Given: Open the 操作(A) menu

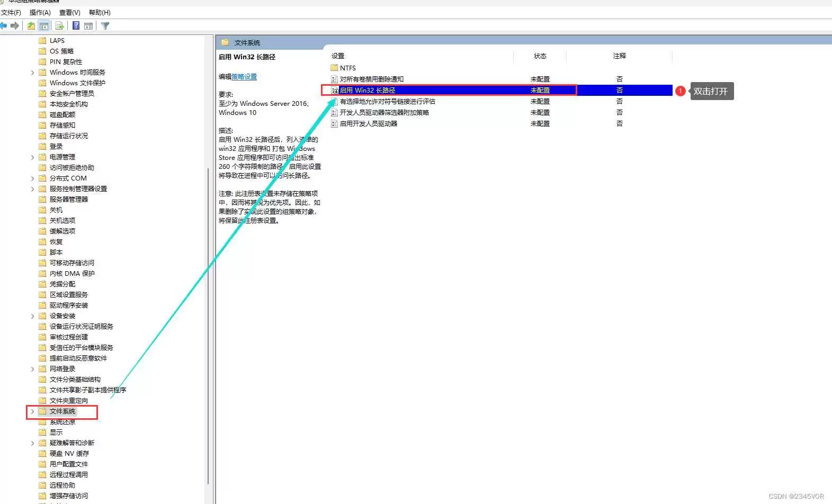Looking at the screenshot, I should [40, 12].
